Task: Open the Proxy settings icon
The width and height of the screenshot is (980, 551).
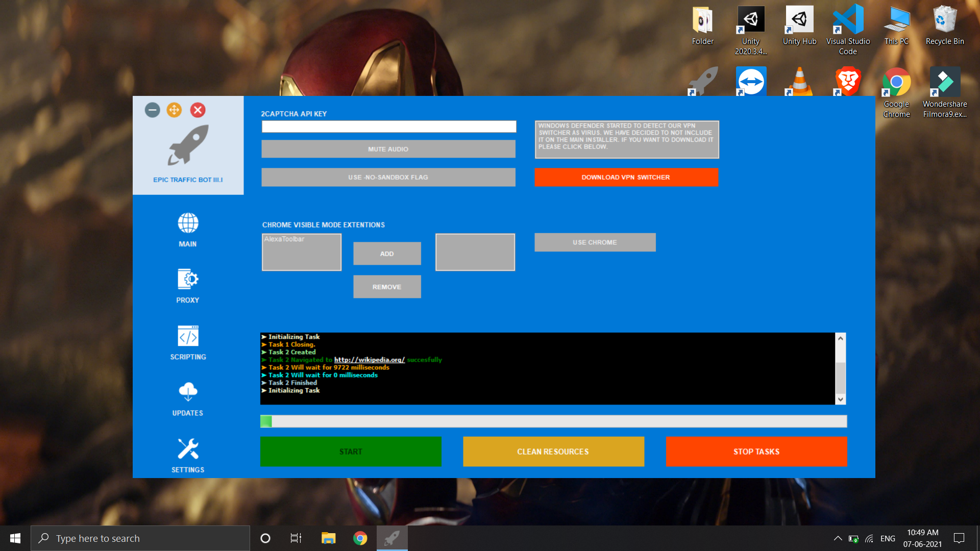Action: (188, 280)
